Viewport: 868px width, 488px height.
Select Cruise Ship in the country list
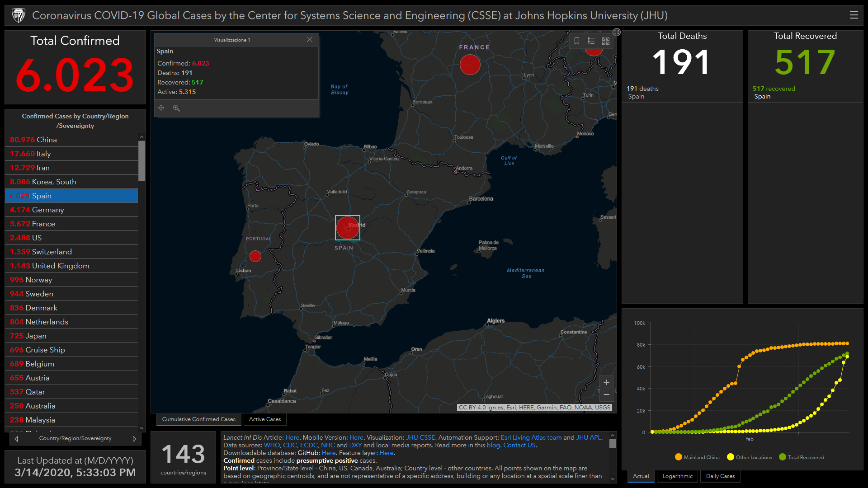[71, 350]
